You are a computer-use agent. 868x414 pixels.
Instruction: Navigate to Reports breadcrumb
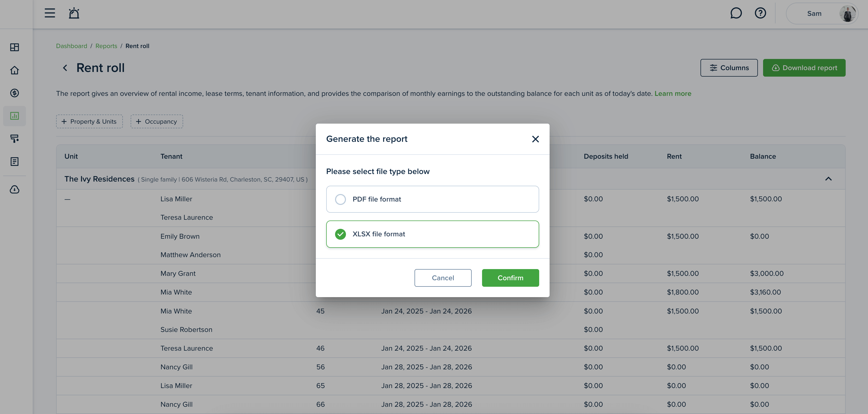[x=106, y=46]
